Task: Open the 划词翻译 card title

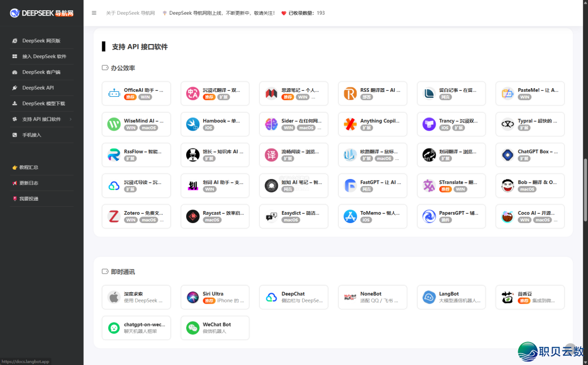Action: tap(457, 152)
